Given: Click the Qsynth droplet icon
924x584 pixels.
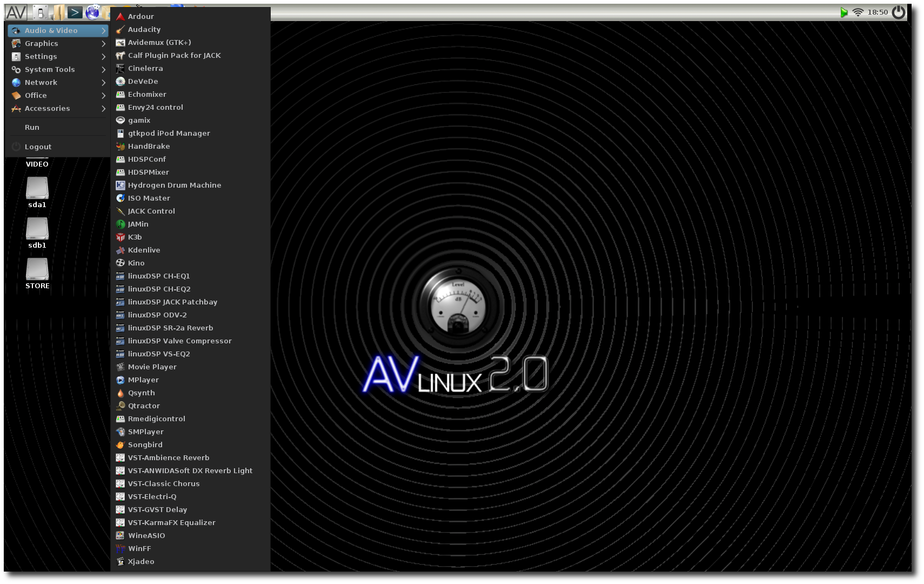Looking at the screenshot, I should 120,393.
